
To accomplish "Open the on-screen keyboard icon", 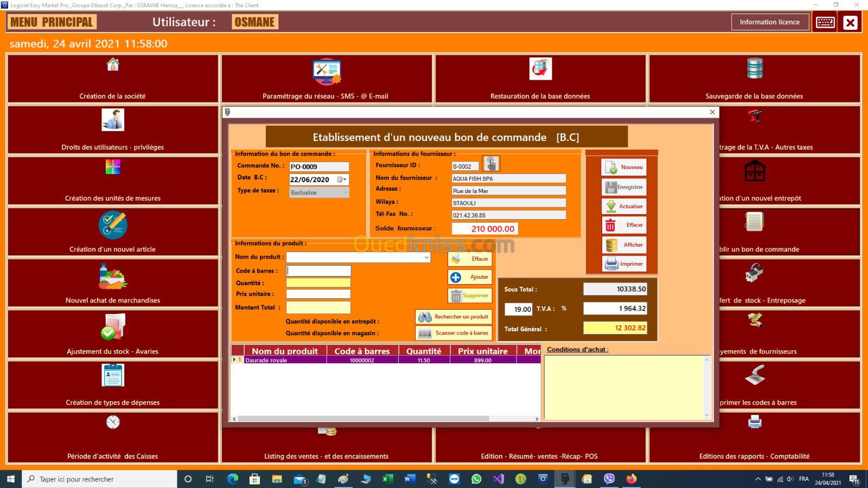I will [825, 22].
